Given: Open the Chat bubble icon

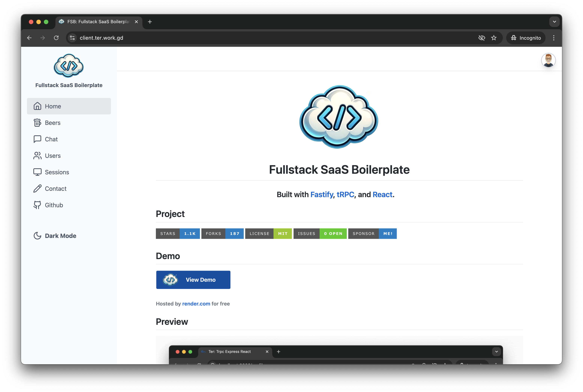Looking at the screenshot, I should 37,139.
